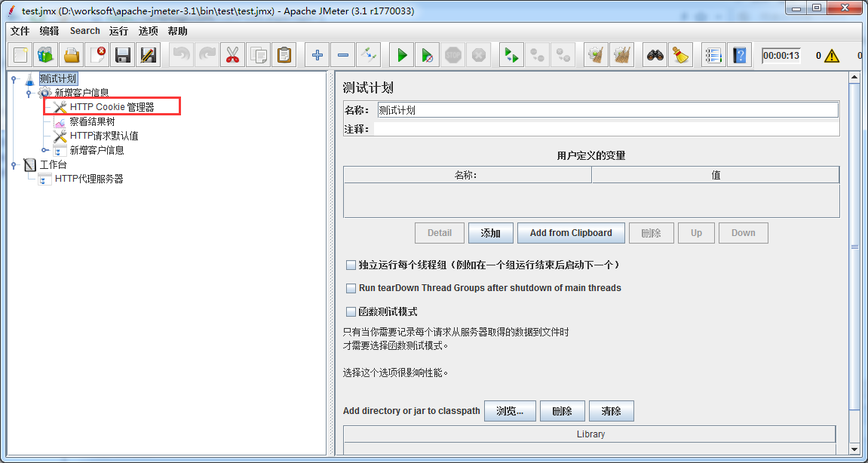This screenshot has height=463, width=868.
Task: Click Add from Clipboard button
Action: point(571,233)
